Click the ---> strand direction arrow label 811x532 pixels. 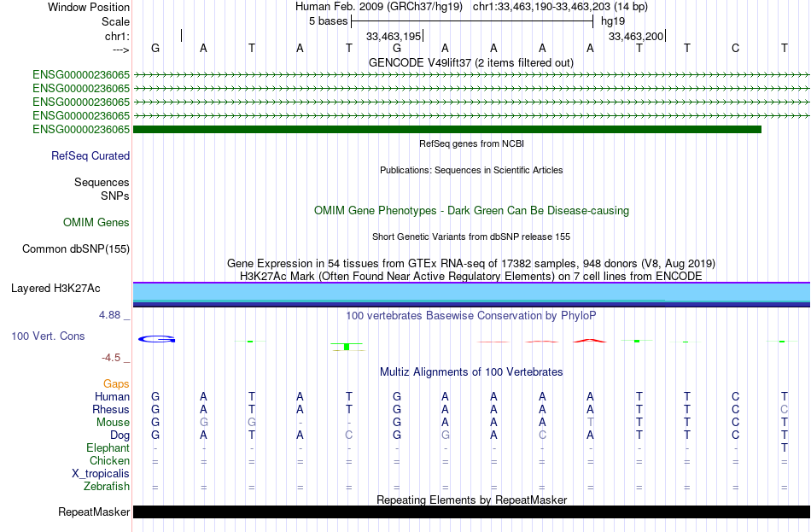point(121,50)
